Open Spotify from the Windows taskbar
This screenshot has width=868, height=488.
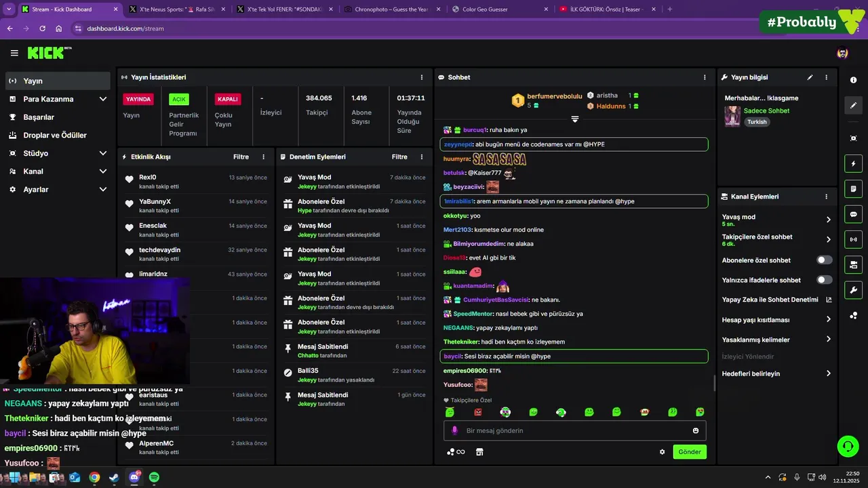(154, 477)
